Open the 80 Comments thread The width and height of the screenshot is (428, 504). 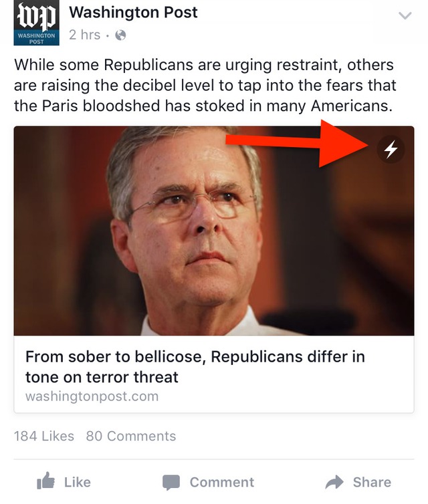[131, 436]
